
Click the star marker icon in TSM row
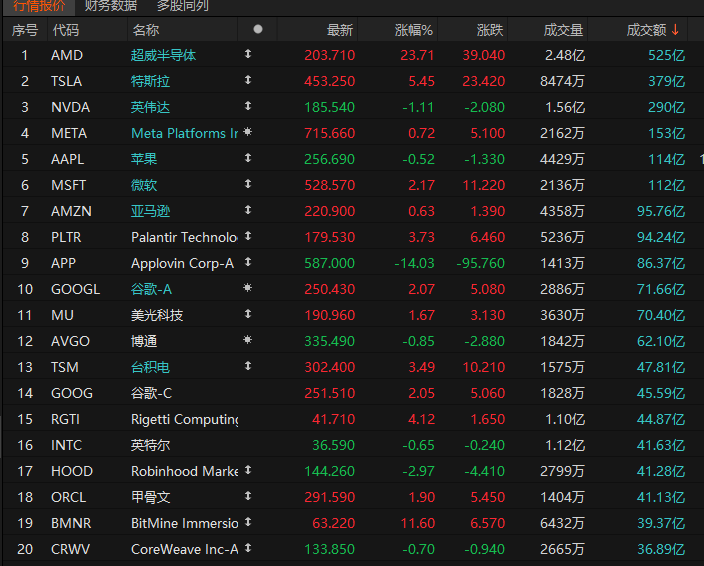point(247,367)
